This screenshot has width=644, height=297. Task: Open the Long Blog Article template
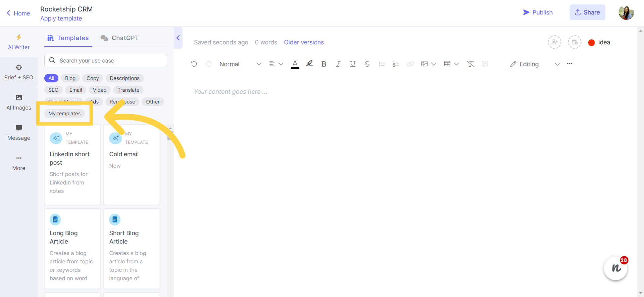click(72, 249)
